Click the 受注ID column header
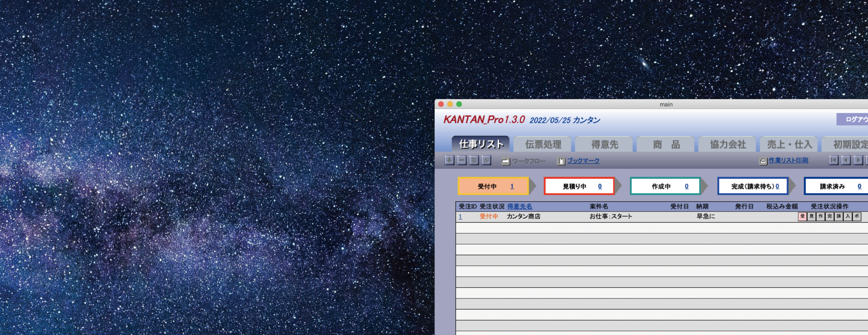The image size is (868, 335). 468,207
